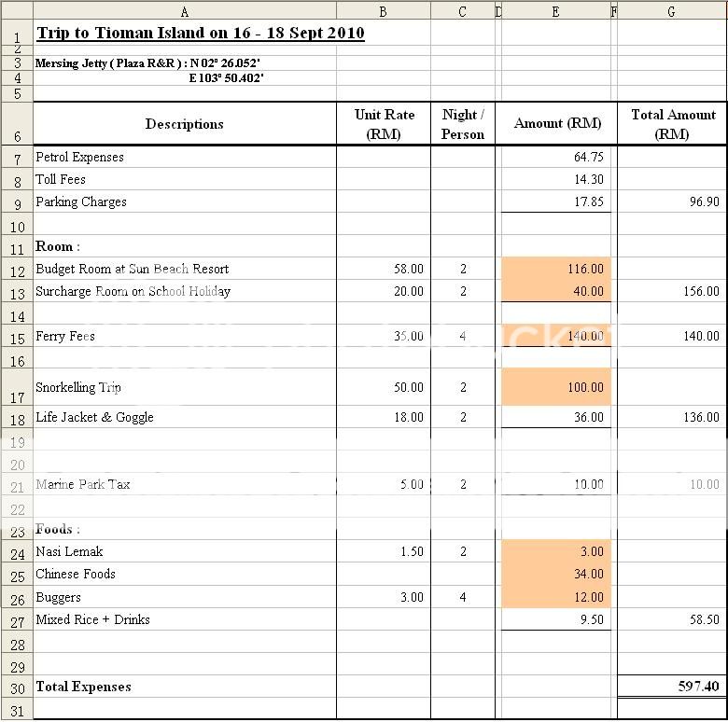This screenshot has height=722, width=728.
Task: Click the Life Jacket & Goggle cell
Action: click(185, 417)
